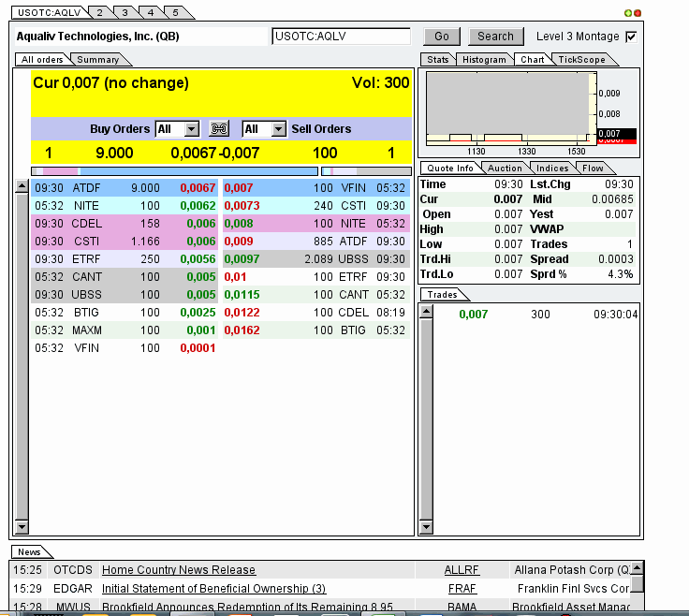
Task: Select the Indices tab
Action: pyautogui.click(x=552, y=169)
